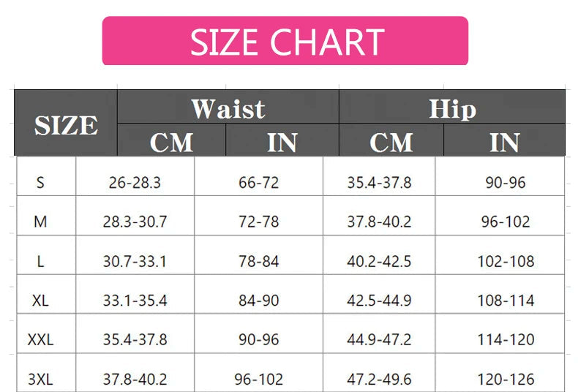This screenshot has width=578, height=392.
Task: Select the S size row label
Action: point(40,182)
